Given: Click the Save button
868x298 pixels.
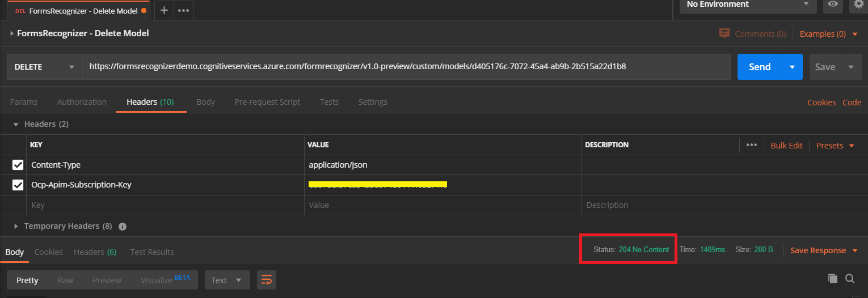Looking at the screenshot, I should [825, 67].
